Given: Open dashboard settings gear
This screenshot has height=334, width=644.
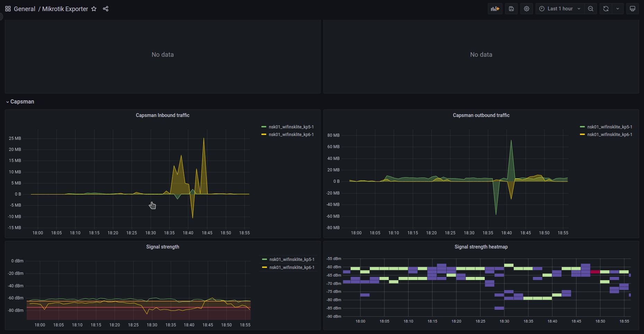Looking at the screenshot, I should click(527, 9).
